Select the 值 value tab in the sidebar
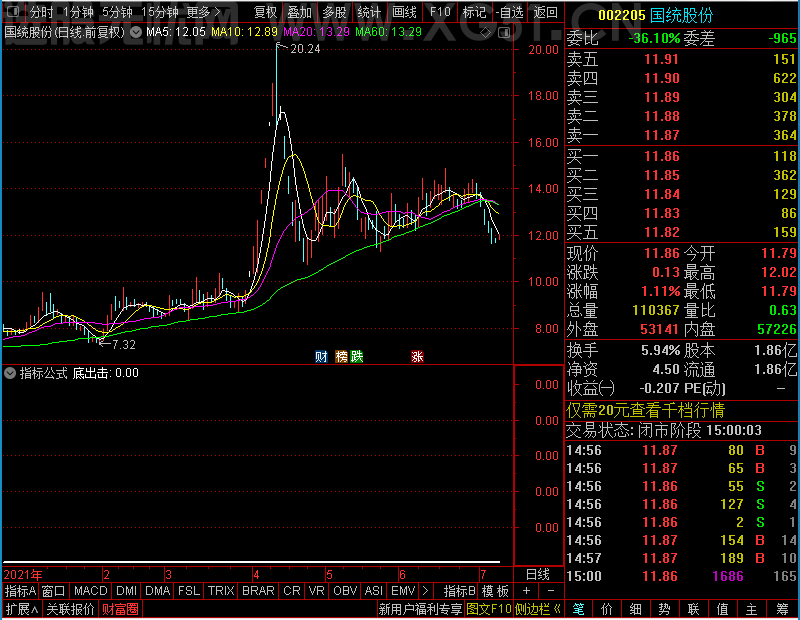Viewport: 800px width, 620px height. pos(722,609)
